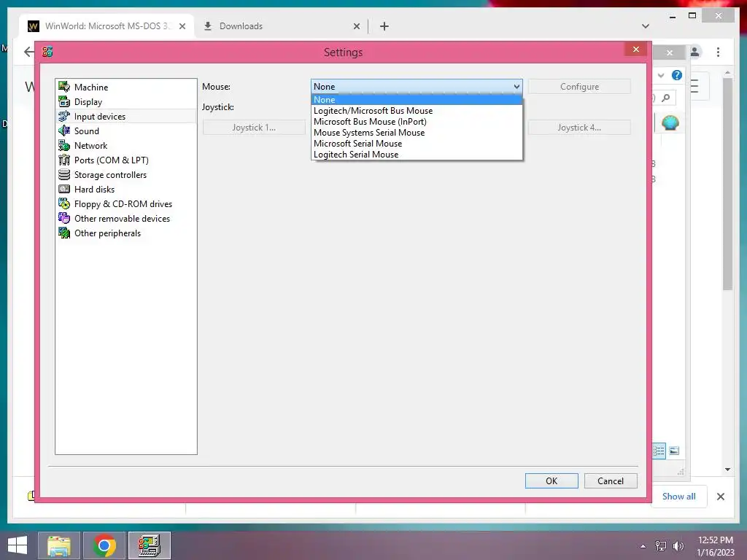Open File Explorer from the taskbar

(x=59, y=545)
